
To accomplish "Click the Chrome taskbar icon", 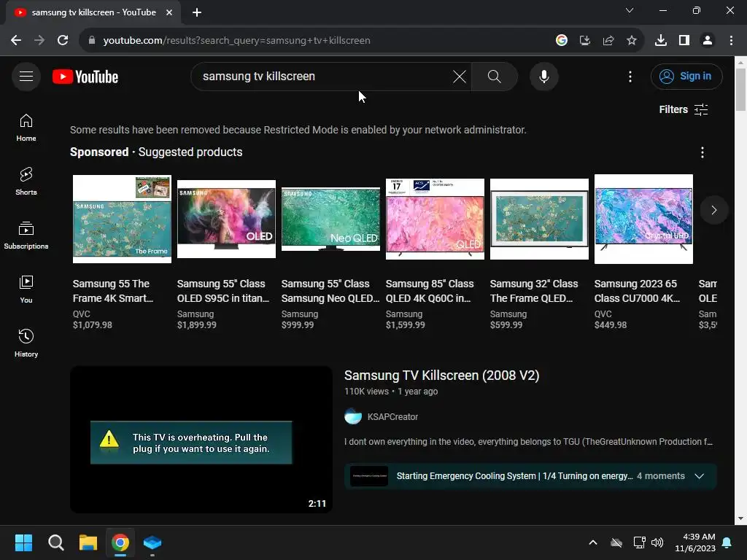I will [120, 542].
